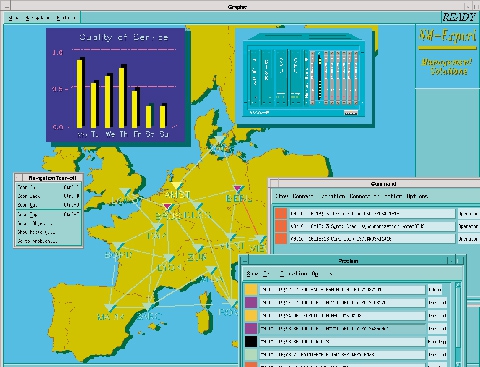Choose the first entry of the Navigation tear-off menu
Screen dimensions: 480x367
coord(48,187)
